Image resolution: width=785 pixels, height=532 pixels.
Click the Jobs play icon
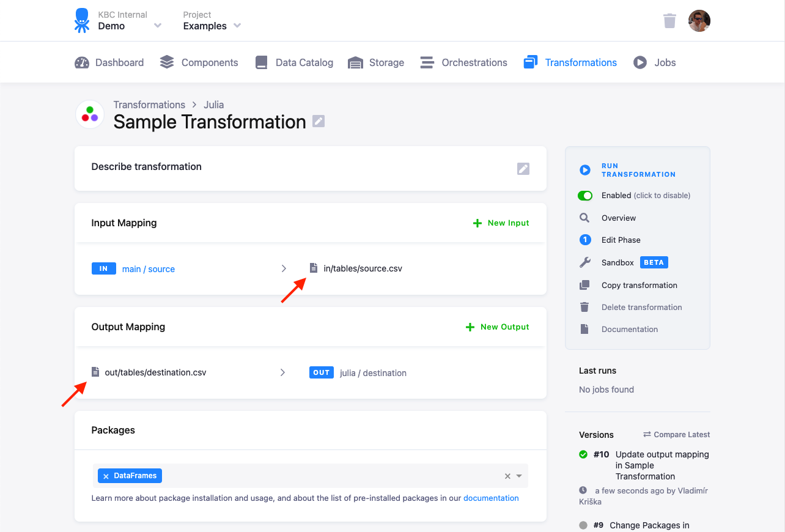point(640,62)
